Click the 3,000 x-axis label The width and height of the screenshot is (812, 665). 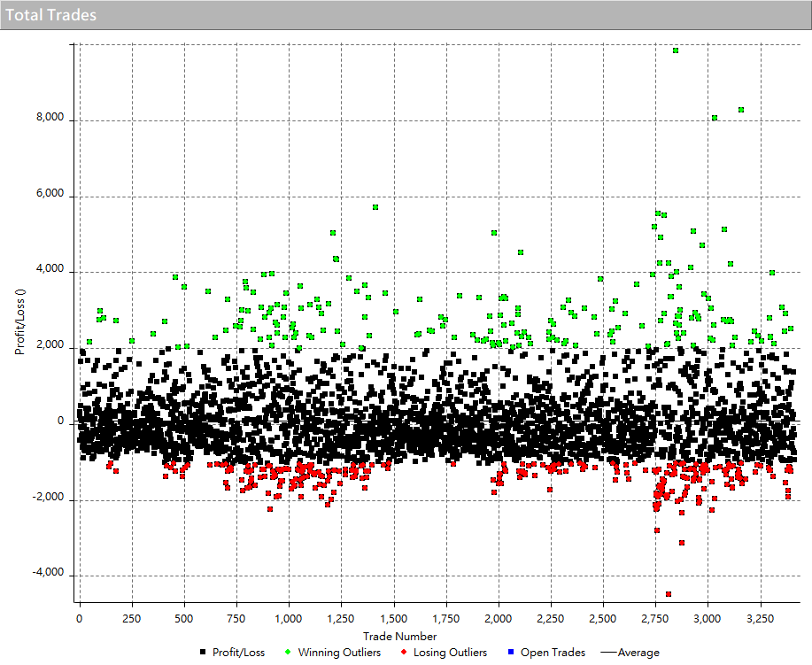click(708, 618)
